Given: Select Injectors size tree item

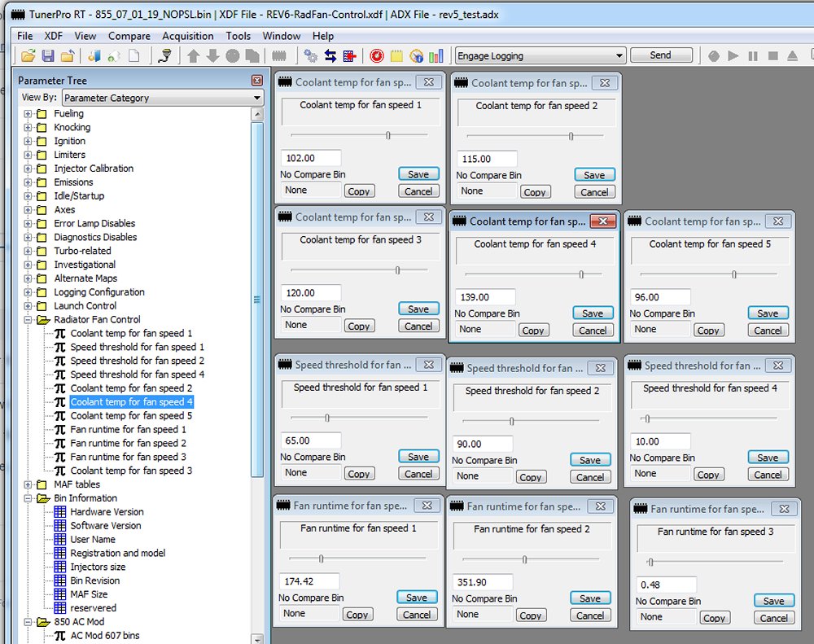Looking at the screenshot, I should (98, 567).
